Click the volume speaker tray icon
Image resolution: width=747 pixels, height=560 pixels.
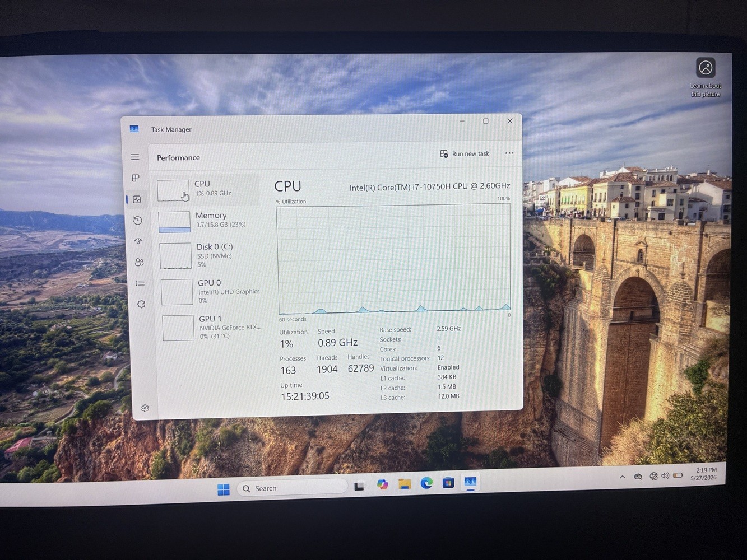(665, 475)
